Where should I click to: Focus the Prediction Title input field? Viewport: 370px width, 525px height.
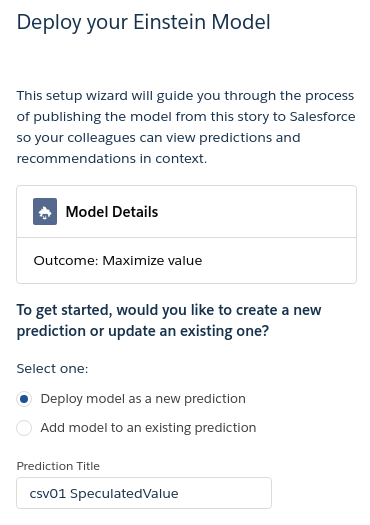coord(144,493)
